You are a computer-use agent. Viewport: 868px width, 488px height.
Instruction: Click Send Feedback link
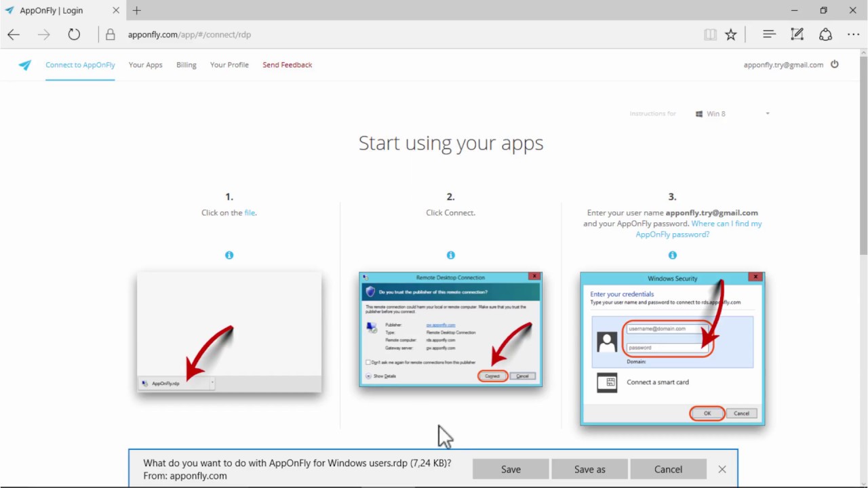click(288, 65)
